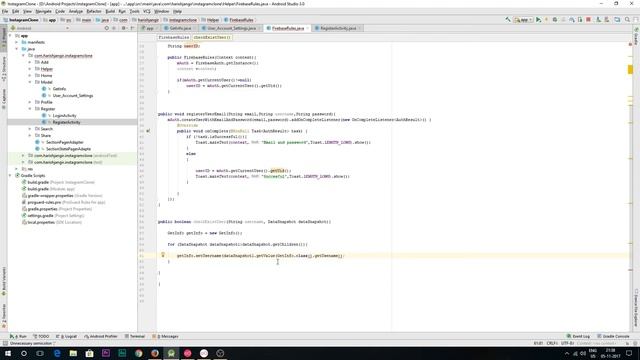Expand the Home package arrow
The width and height of the screenshot is (640, 360).
[30, 76]
